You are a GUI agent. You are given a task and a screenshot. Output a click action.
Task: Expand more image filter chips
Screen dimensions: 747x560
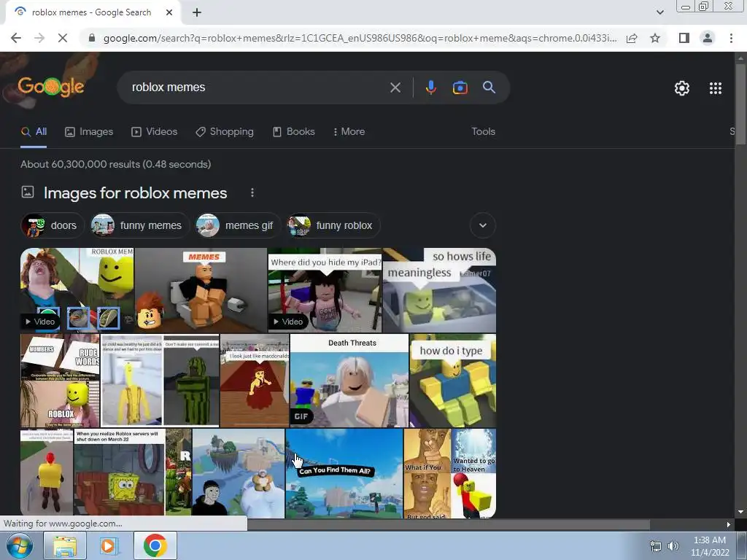pos(483,226)
